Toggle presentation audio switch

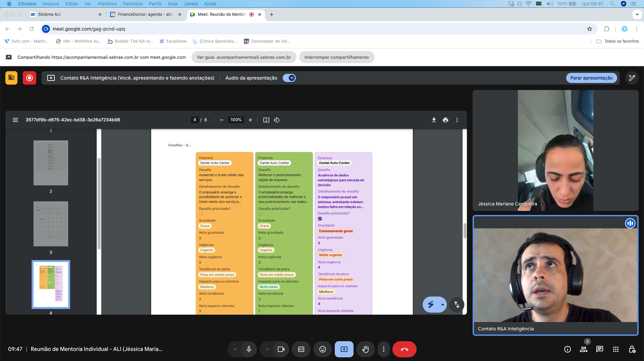point(289,78)
